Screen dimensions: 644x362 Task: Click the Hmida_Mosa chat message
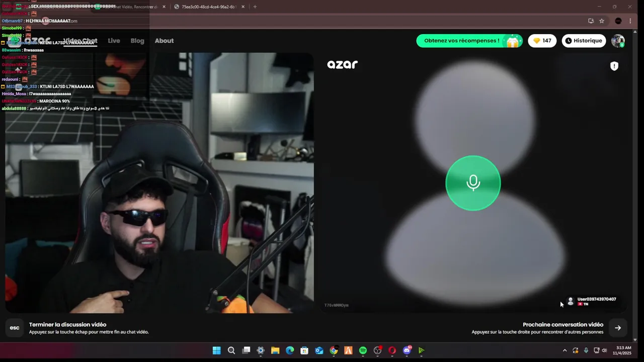click(36, 94)
